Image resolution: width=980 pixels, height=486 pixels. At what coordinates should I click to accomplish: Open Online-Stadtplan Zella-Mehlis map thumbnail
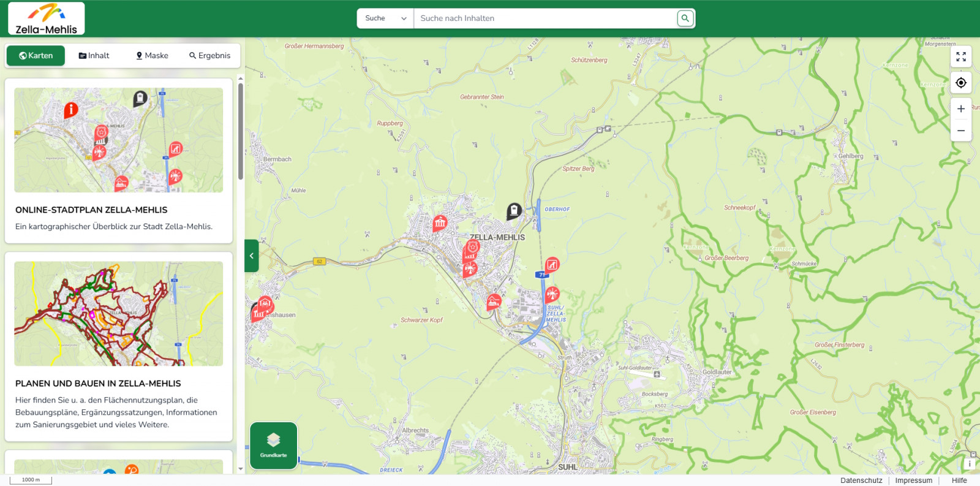tap(119, 140)
